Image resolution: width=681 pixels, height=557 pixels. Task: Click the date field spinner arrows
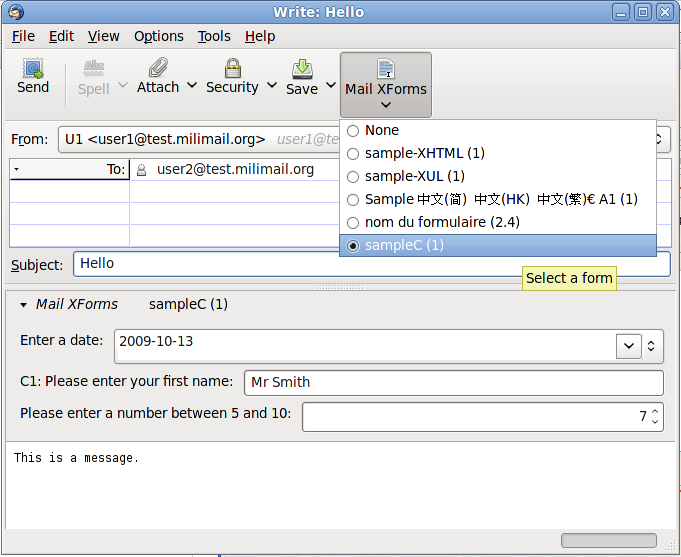pos(651,346)
